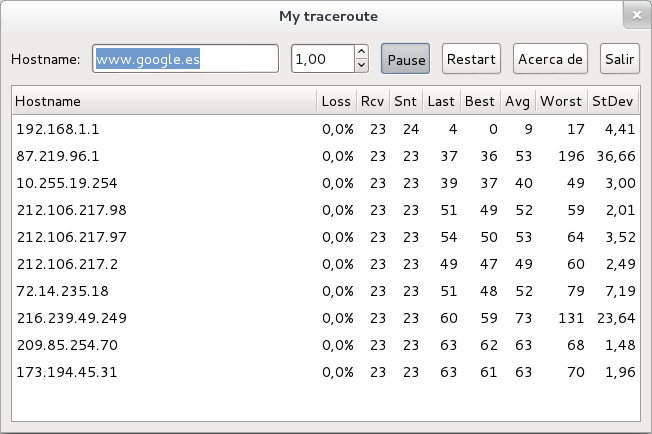
Task: Sort by the Loss column header
Action: (x=336, y=101)
